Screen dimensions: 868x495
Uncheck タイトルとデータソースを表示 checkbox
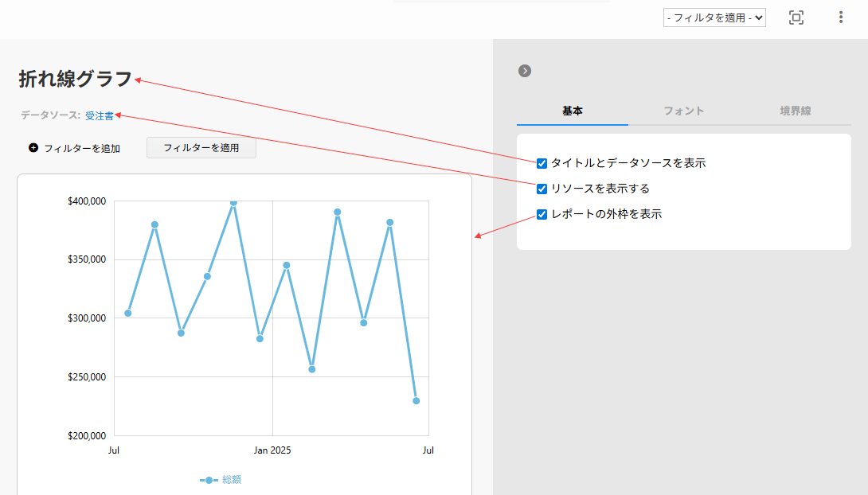point(542,163)
